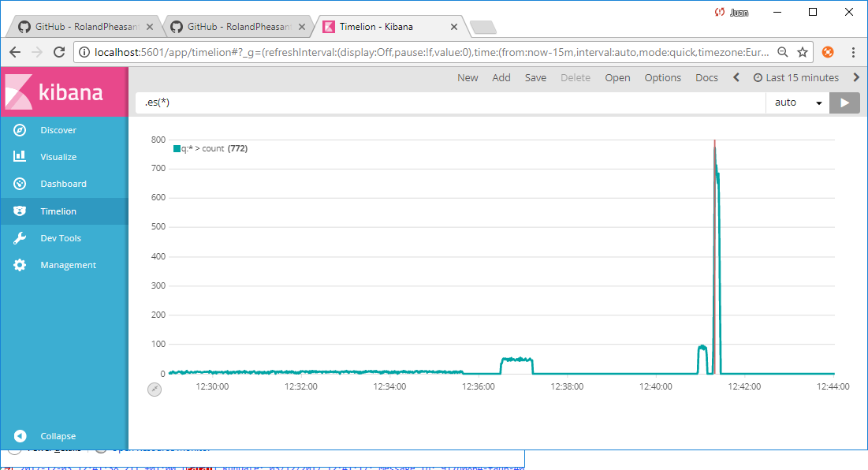Move time range backward with left chevron
868x470 pixels.
pyautogui.click(x=736, y=77)
